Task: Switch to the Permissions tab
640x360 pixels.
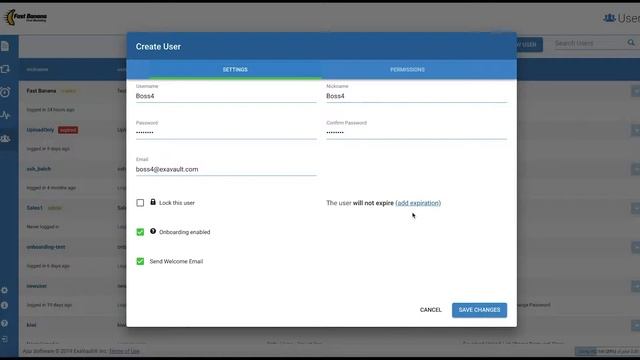Action: pos(407,70)
